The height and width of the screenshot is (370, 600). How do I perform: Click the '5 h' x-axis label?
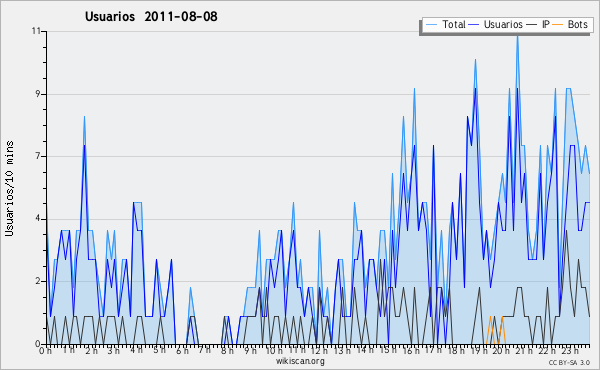coord(159,350)
